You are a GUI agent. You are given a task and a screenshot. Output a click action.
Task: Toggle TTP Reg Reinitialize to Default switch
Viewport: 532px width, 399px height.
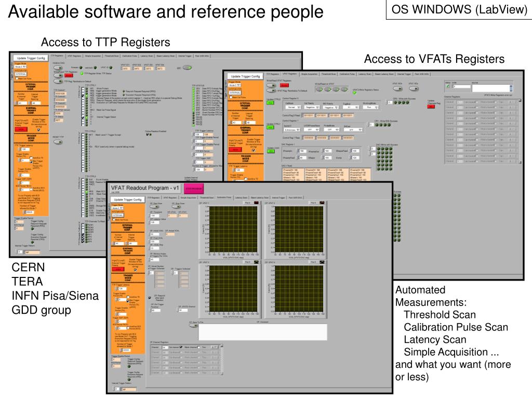click(58, 82)
